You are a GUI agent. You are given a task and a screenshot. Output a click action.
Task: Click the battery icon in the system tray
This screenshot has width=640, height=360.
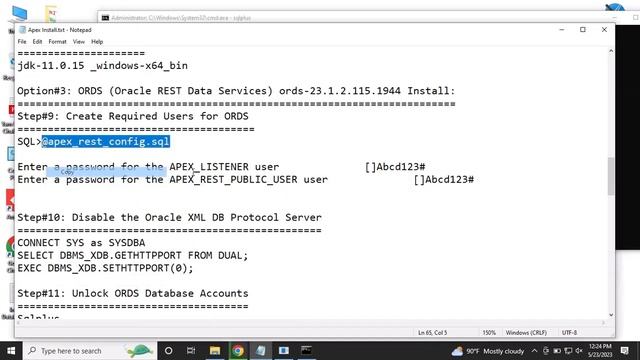click(557, 351)
